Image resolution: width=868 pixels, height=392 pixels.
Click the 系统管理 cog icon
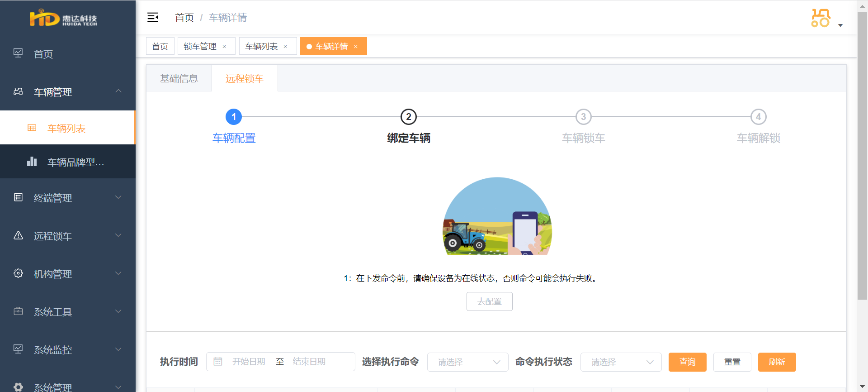point(18,387)
